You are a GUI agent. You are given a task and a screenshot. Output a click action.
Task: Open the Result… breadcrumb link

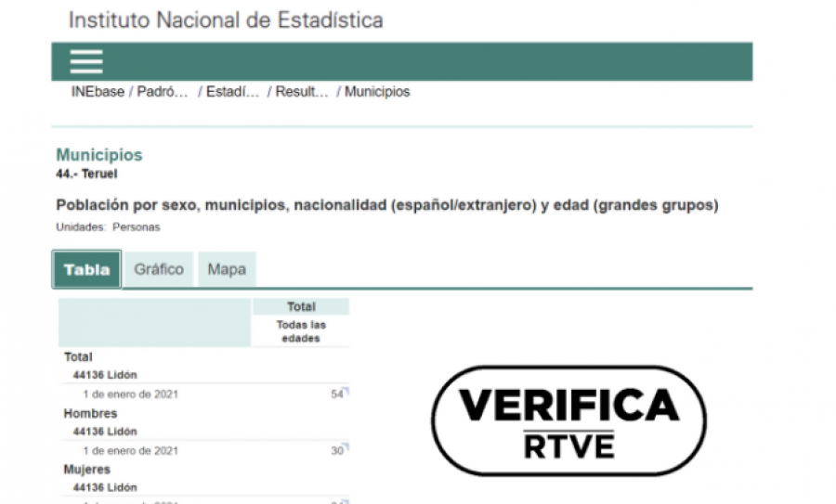point(302,92)
